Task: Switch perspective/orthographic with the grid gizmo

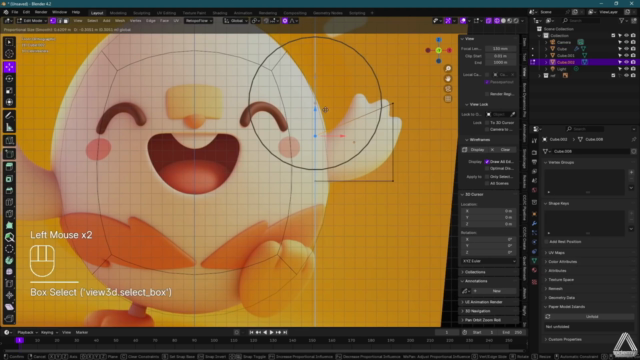Action: point(448,99)
